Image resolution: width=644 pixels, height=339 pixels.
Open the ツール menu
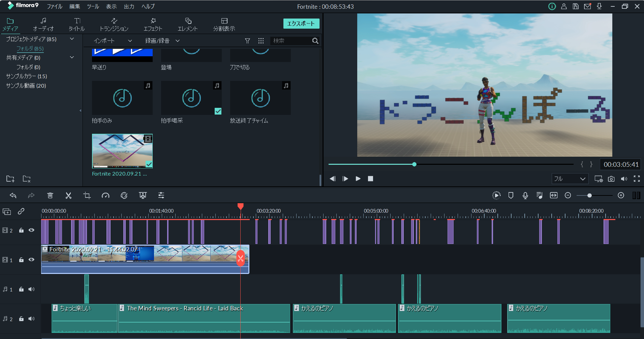pos(93,6)
